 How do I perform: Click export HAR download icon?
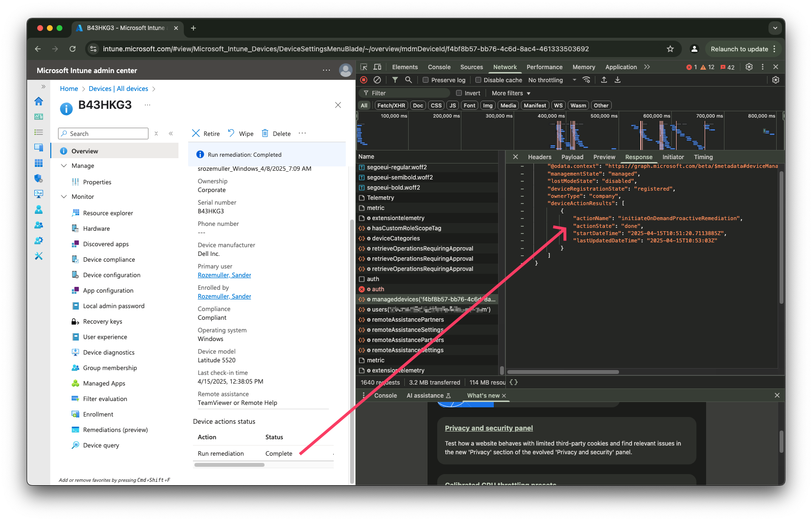tap(618, 80)
